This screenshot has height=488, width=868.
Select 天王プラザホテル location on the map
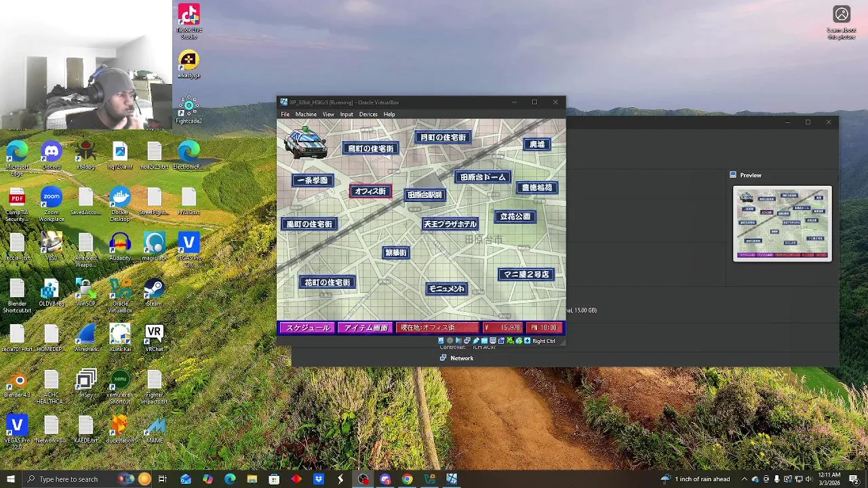tap(450, 224)
